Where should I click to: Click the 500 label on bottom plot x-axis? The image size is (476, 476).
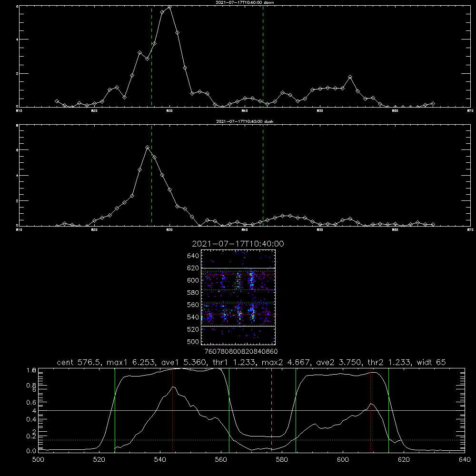click(x=38, y=460)
